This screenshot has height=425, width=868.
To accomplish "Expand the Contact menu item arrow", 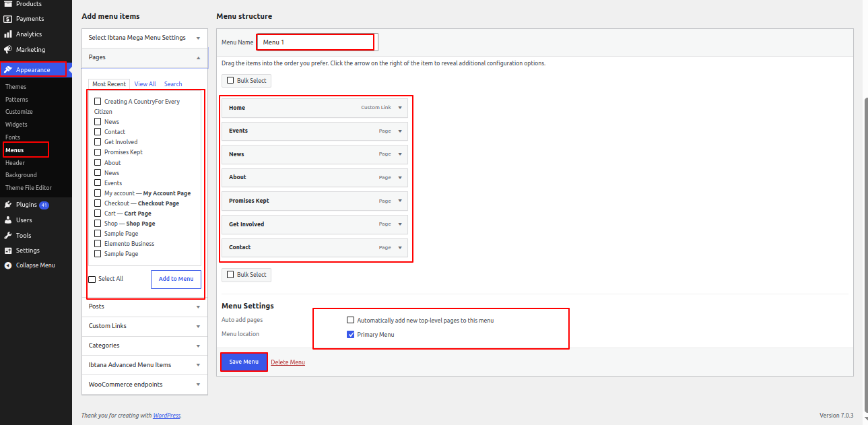I will click(400, 247).
